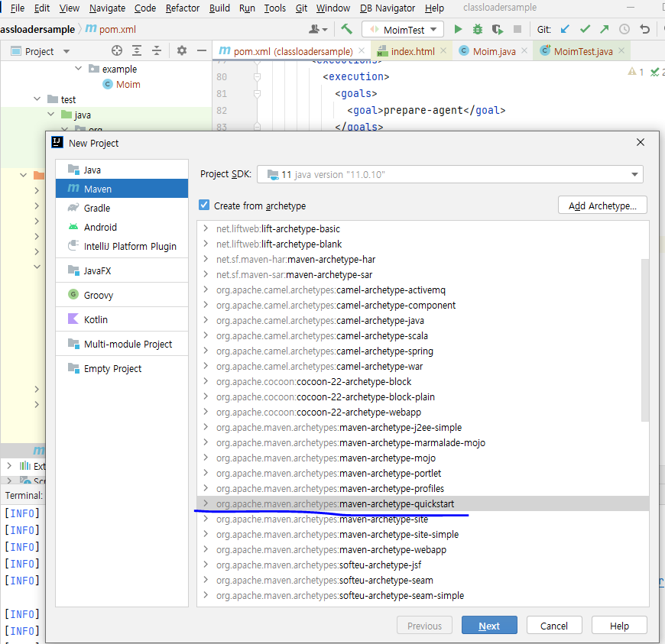Viewport: 665px width, 644px height.
Task: Click warning indicator in editor corner
Action: point(636,72)
